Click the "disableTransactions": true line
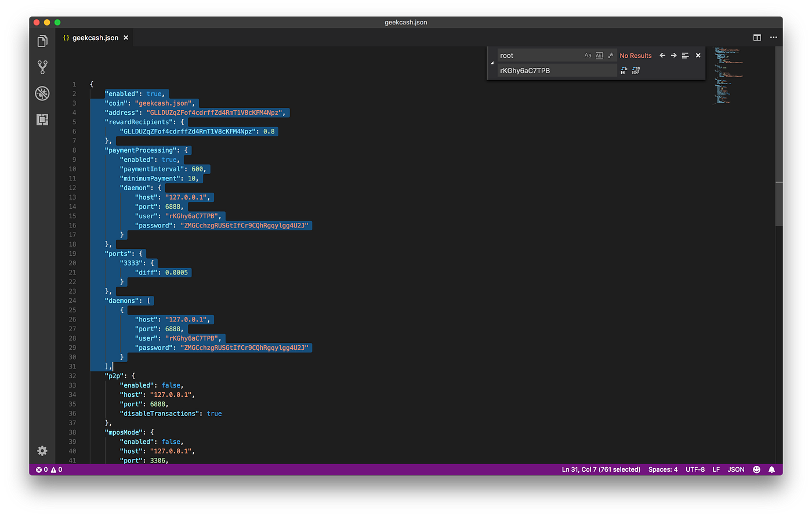Viewport: 812px width, 517px height. pyautogui.click(x=171, y=414)
